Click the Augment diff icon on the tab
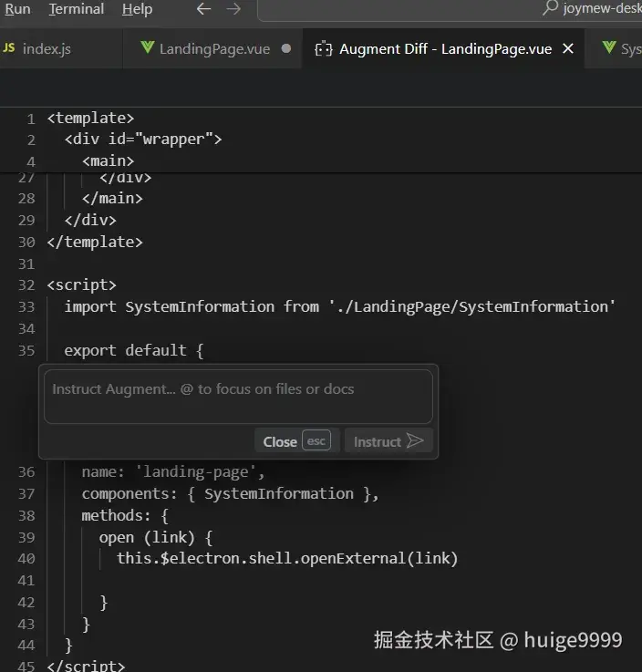The width and height of the screenshot is (642, 672). 324,49
